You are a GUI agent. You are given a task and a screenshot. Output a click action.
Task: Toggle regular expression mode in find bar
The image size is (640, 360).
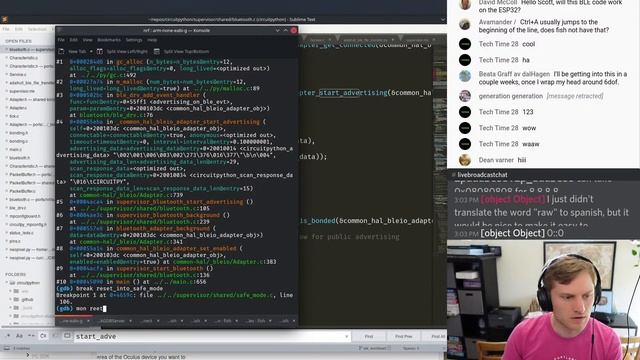[x=8, y=336]
